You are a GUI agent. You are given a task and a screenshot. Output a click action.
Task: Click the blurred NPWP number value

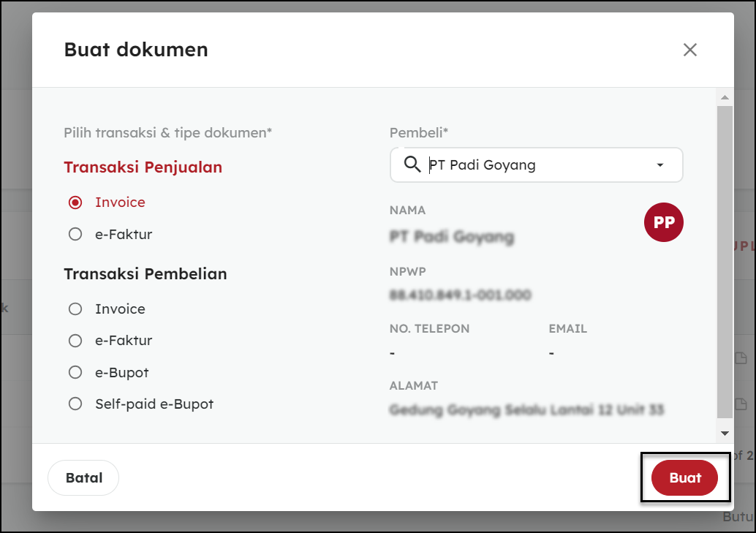click(x=460, y=295)
